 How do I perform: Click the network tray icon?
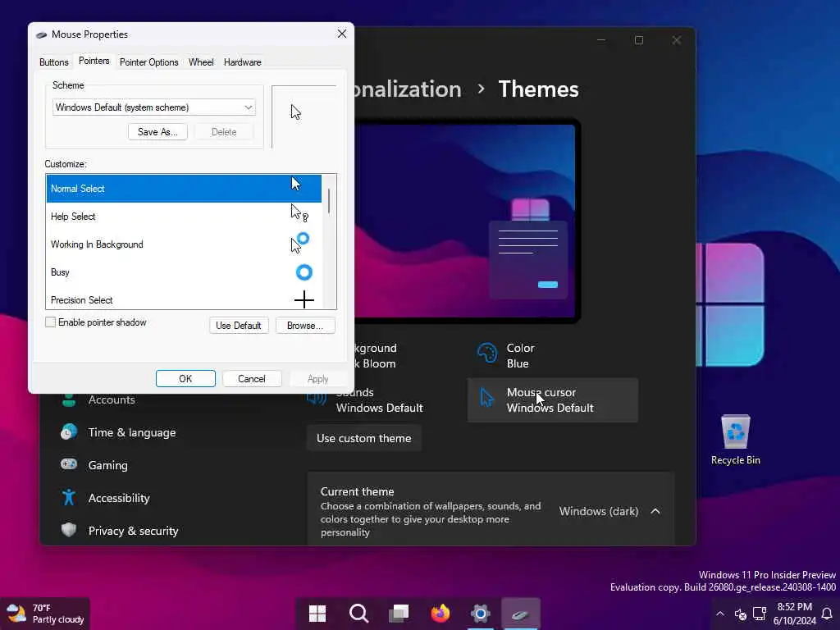click(x=759, y=614)
